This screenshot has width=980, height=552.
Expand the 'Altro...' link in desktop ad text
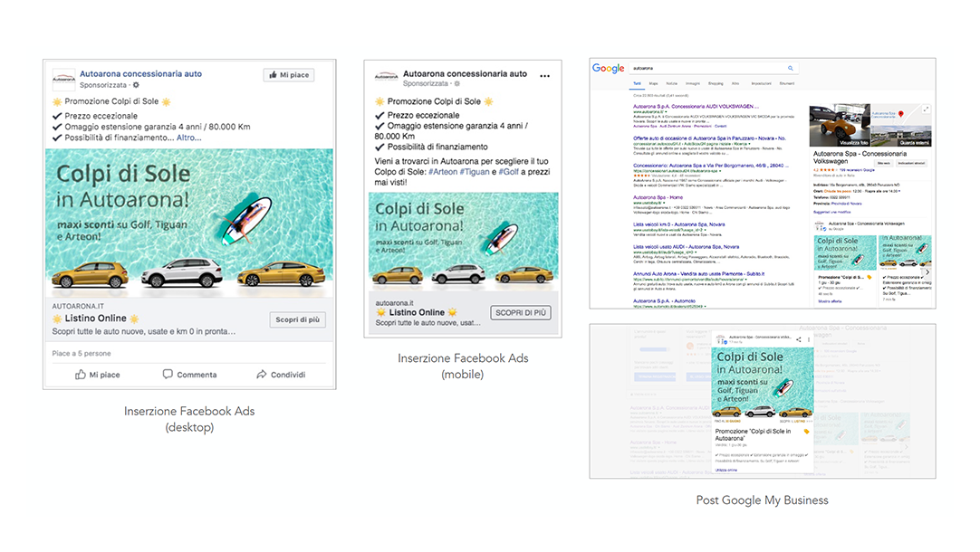click(x=188, y=138)
